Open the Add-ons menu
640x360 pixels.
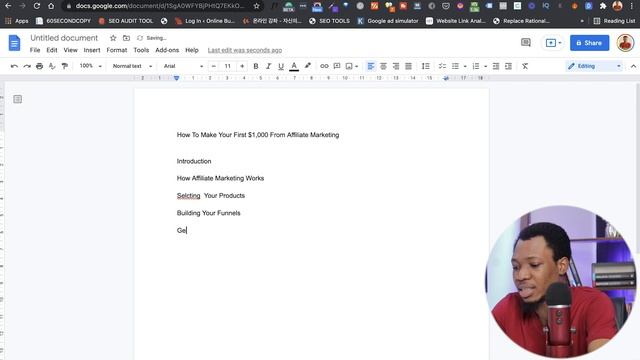[167, 50]
